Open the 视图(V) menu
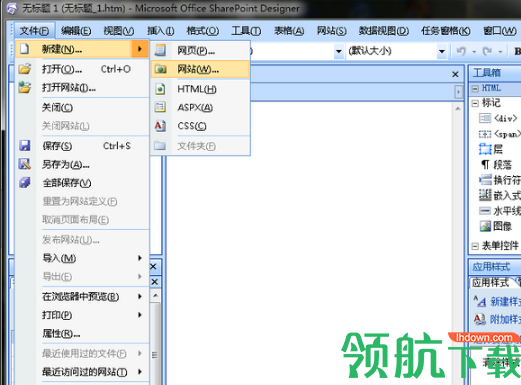The width and height of the screenshot is (521, 385). [x=119, y=31]
